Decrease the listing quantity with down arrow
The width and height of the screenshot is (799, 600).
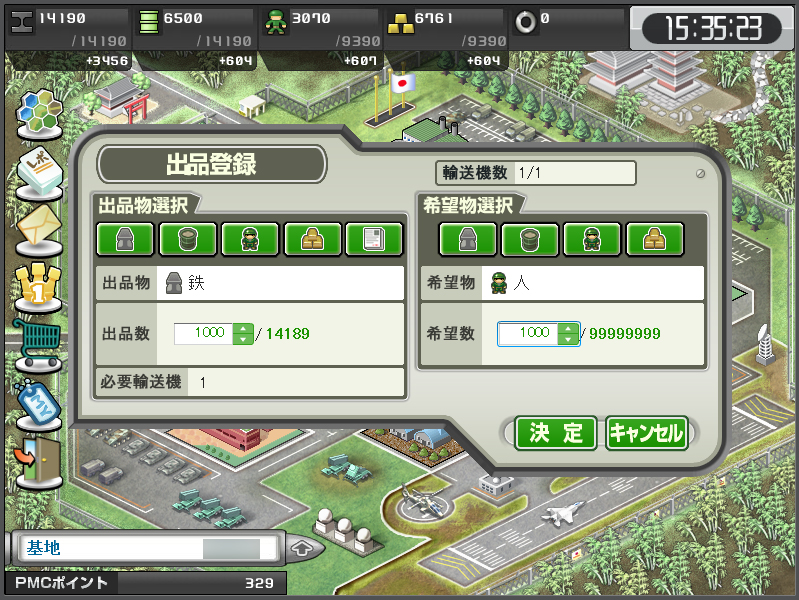click(243, 340)
